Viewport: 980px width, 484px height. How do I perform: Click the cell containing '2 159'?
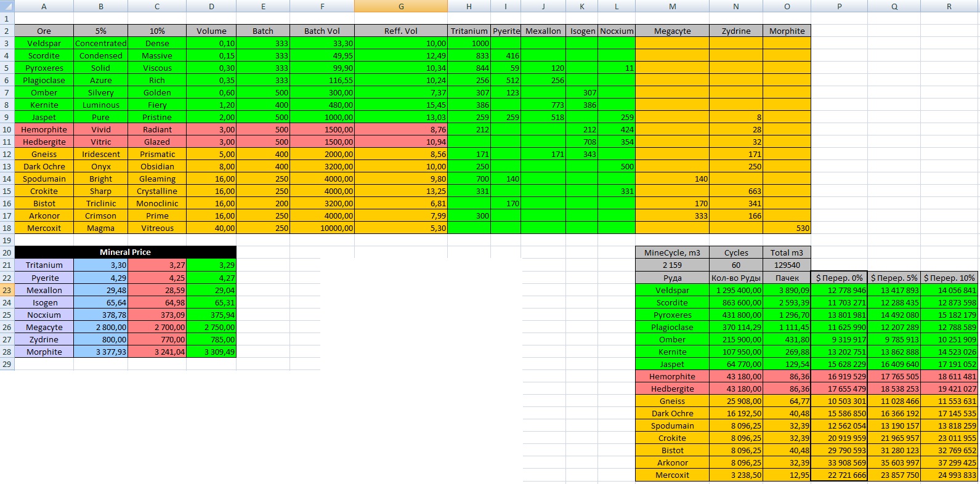click(672, 265)
